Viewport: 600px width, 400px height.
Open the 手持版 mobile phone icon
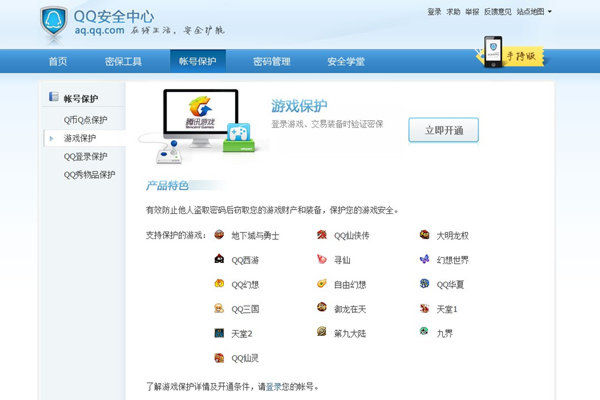coord(491,52)
